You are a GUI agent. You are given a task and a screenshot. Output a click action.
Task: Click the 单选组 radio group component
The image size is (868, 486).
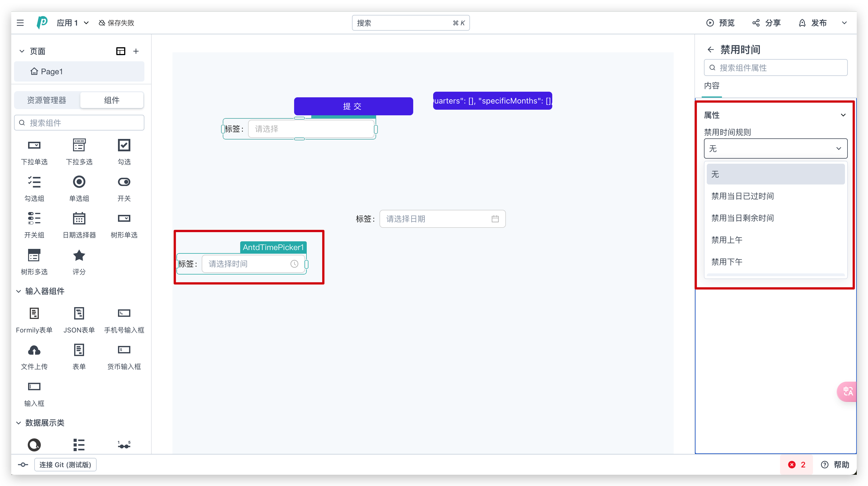[79, 182]
